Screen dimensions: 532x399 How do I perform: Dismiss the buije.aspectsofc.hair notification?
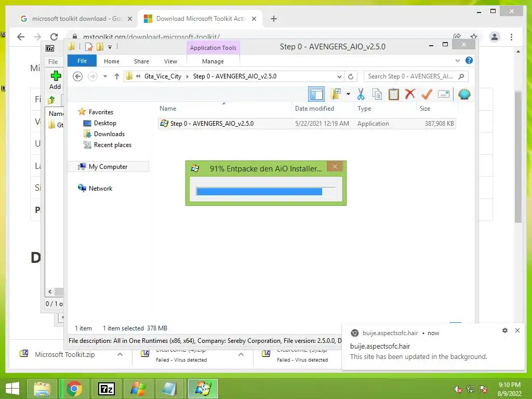517,330
